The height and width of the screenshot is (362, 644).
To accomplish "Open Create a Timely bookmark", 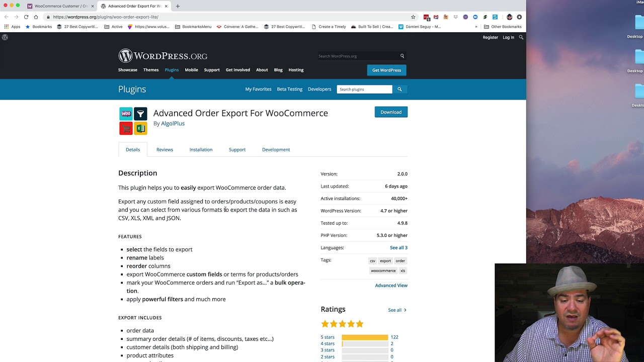I will point(329,27).
